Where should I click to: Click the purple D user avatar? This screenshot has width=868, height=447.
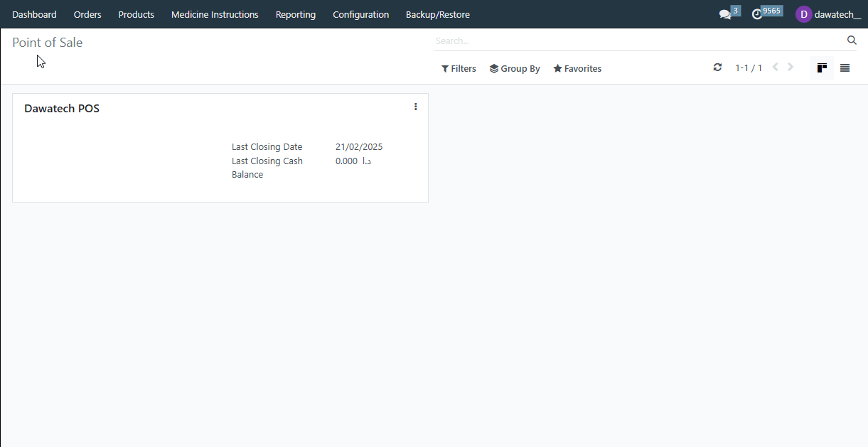pyautogui.click(x=803, y=14)
